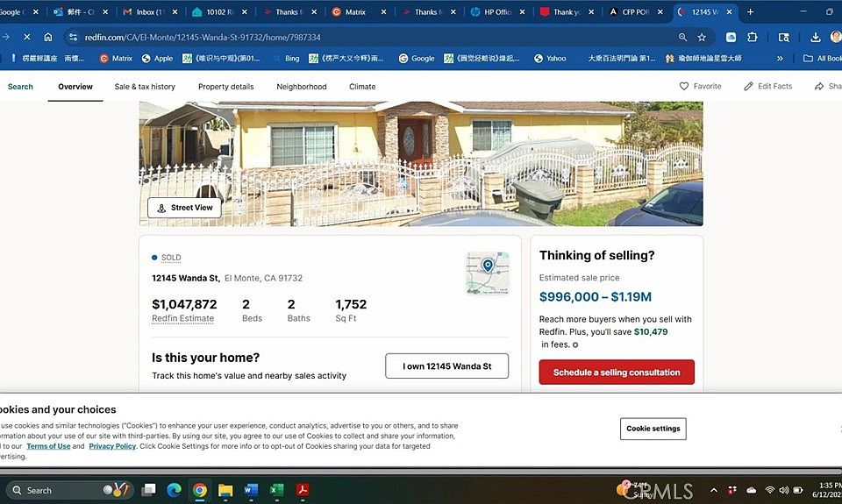Open the Chrome extensions puzzle icon

(753, 37)
